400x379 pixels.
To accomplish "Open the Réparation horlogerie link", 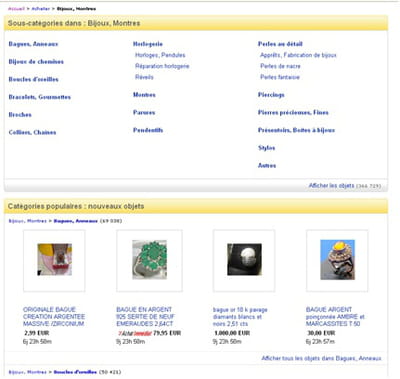I will point(162,66).
